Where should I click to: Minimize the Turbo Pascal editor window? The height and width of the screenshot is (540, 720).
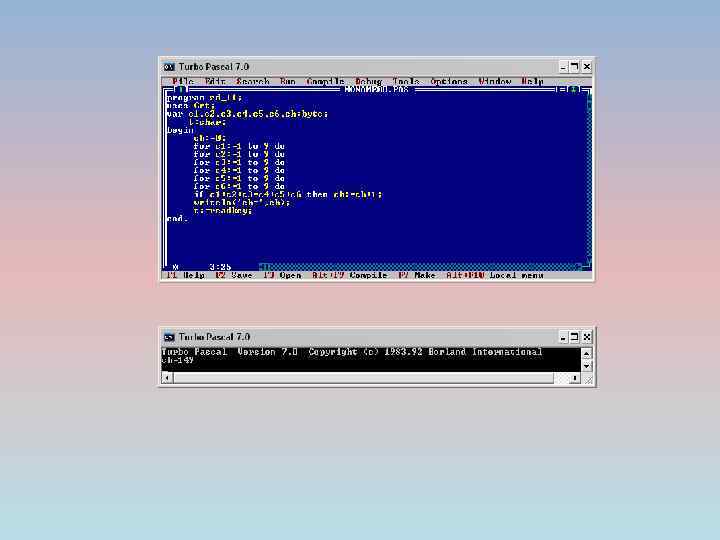pos(563,67)
